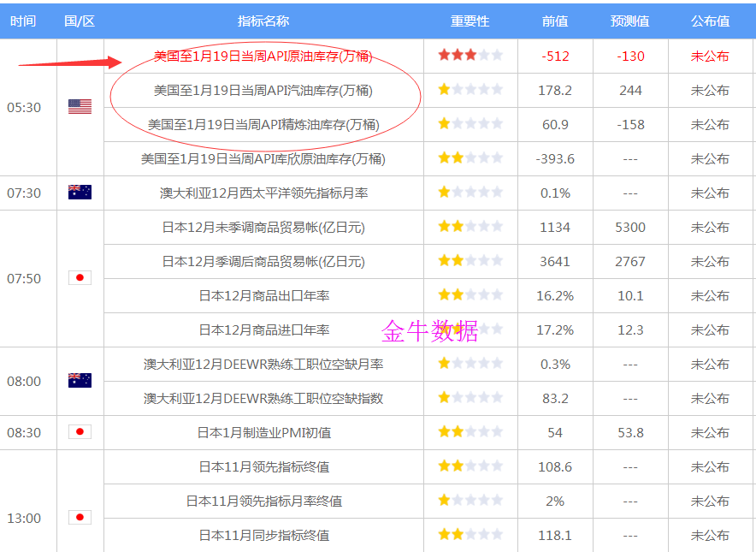Open 澳大利亚12月西太平洋领先指标月率 indicator
Image resolution: width=756 pixels, height=552 pixels.
[263, 193]
